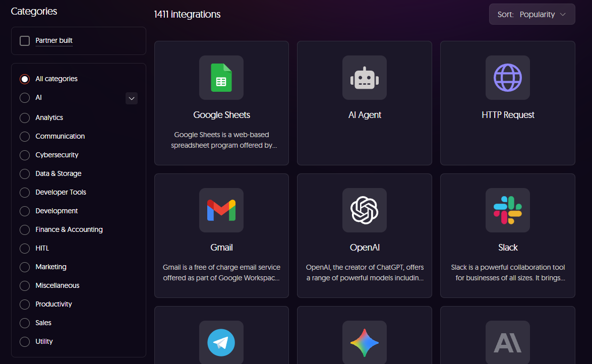Choose Data & Storage radio button
Viewport: 592px width, 364px height.
click(25, 174)
